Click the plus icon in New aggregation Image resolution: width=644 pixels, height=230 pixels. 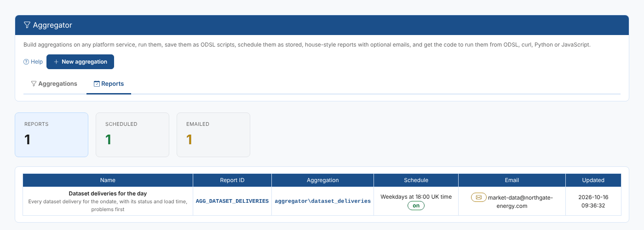[x=56, y=62]
